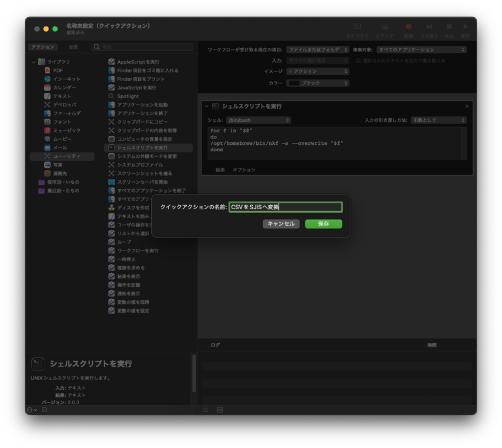Click the 保存 (Save) button
Screen dimensions: 502x448
coord(323,224)
